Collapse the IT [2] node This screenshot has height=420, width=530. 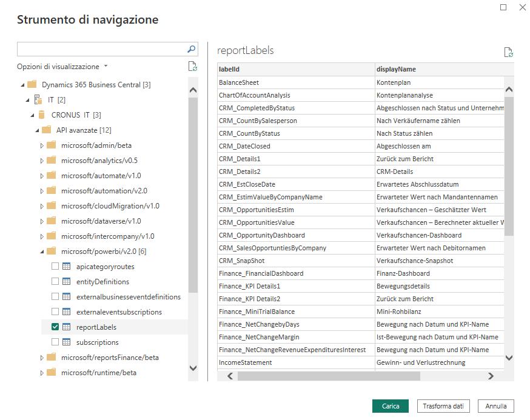click(x=28, y=100)
